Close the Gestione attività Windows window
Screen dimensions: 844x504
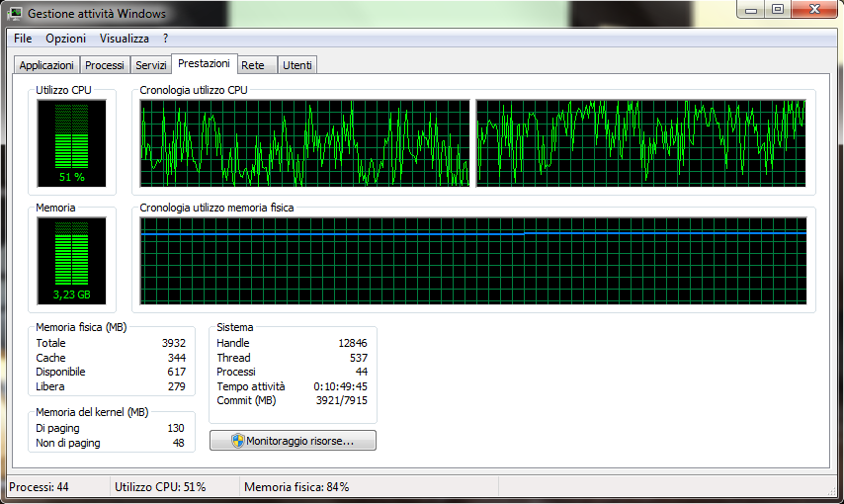[x=815, y=9]
